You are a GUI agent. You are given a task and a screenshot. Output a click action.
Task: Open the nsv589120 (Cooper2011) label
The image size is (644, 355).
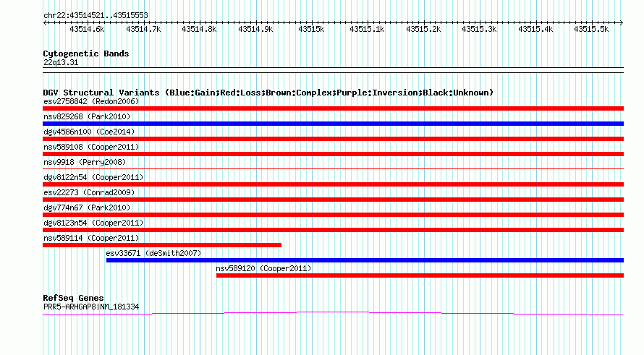[x=263, y=268]
